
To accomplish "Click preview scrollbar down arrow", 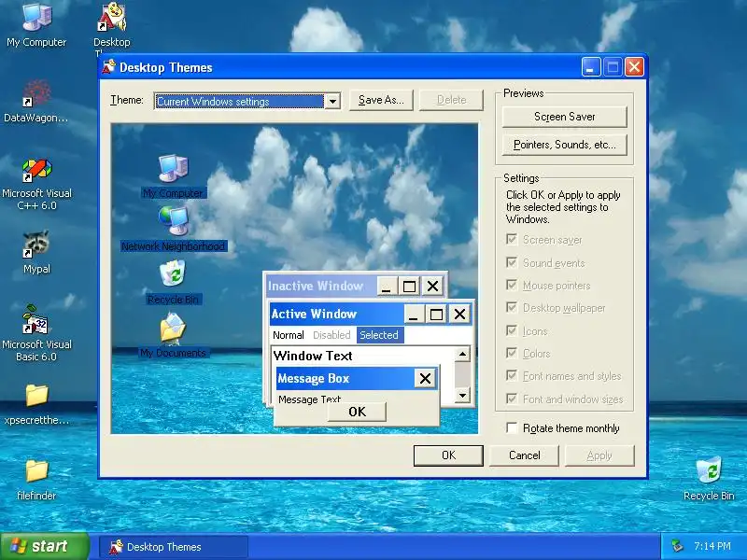I will point(462,395).
